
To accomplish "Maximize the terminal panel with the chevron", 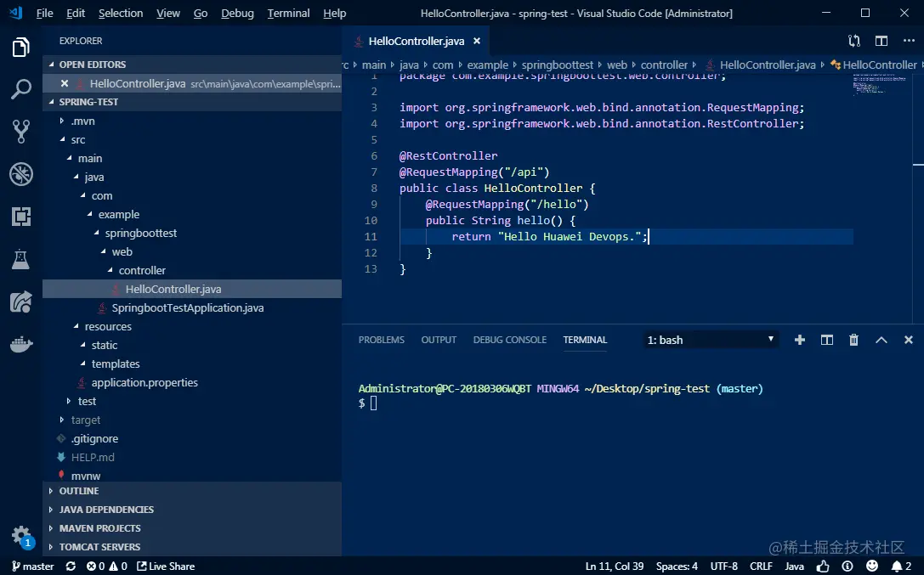I will click(881, 339).
